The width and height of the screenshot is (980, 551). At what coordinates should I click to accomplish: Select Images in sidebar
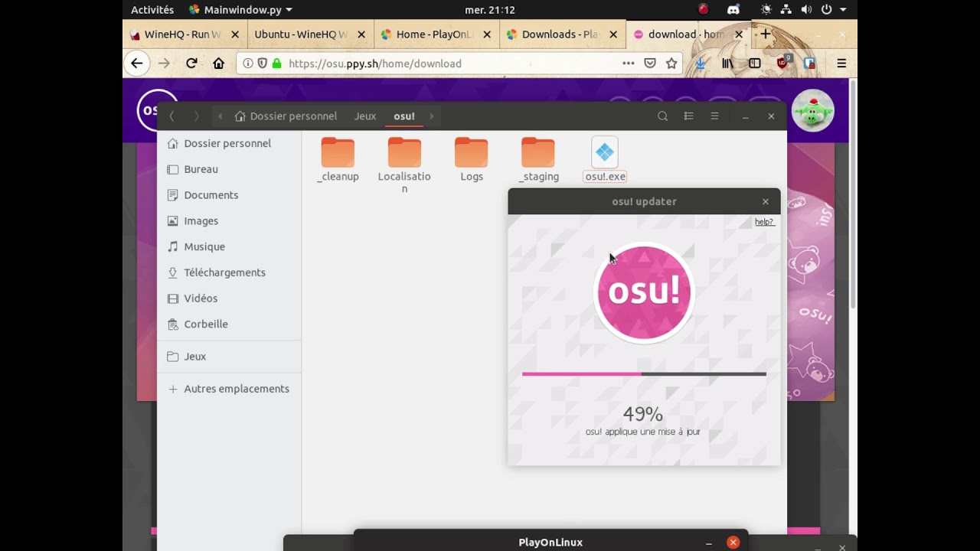pyautogui.click(x=229, y=220)
